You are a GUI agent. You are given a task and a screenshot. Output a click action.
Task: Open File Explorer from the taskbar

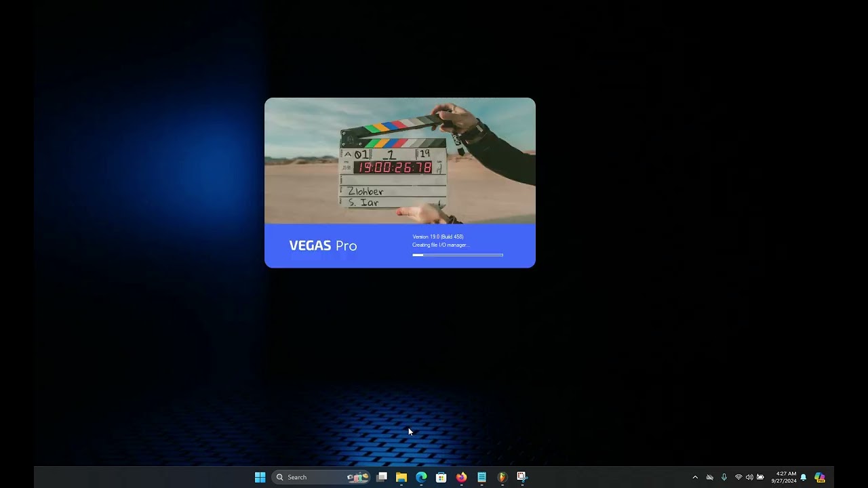click(x=401, y=477)
